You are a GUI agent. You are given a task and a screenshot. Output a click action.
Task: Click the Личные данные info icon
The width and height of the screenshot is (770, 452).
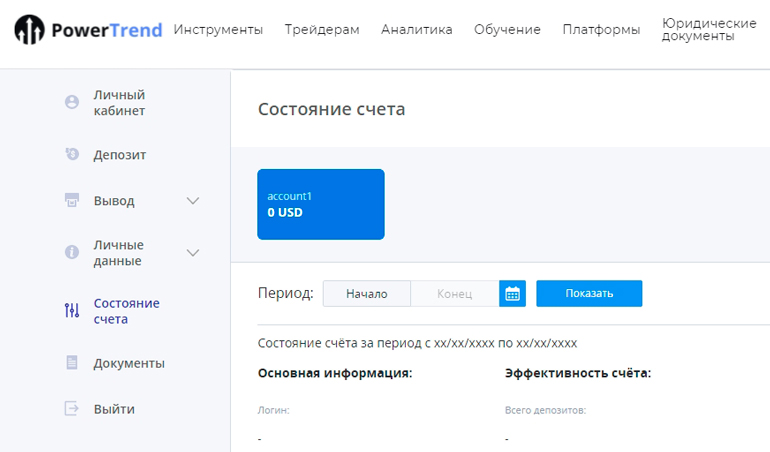[x=72, y=252]
